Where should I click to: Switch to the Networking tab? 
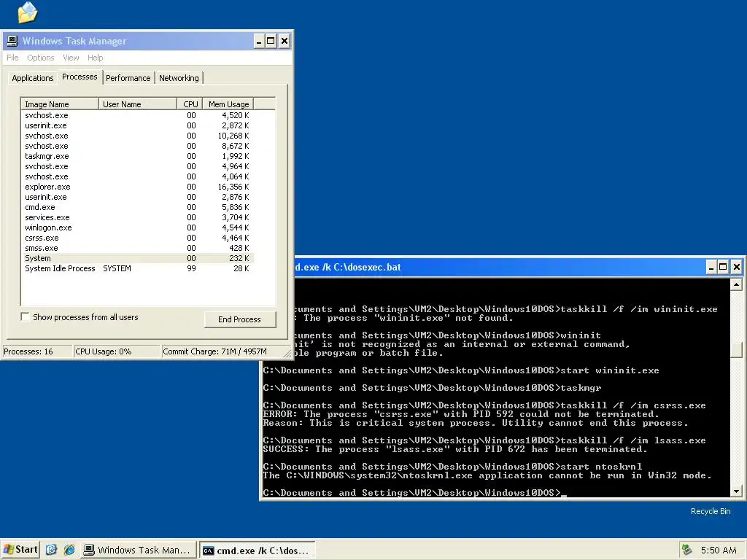(179, 78)
